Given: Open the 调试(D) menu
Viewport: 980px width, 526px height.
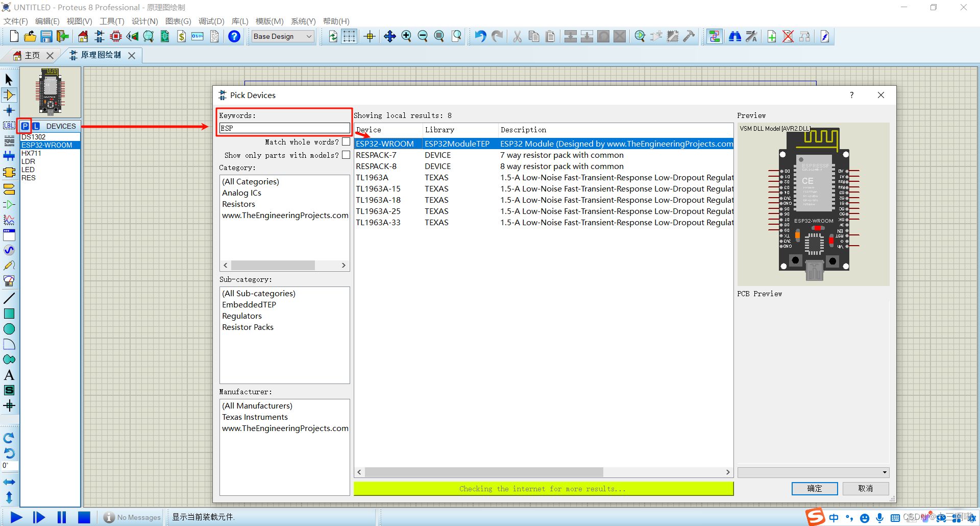Looking at the screenshot, I should 211,21.
